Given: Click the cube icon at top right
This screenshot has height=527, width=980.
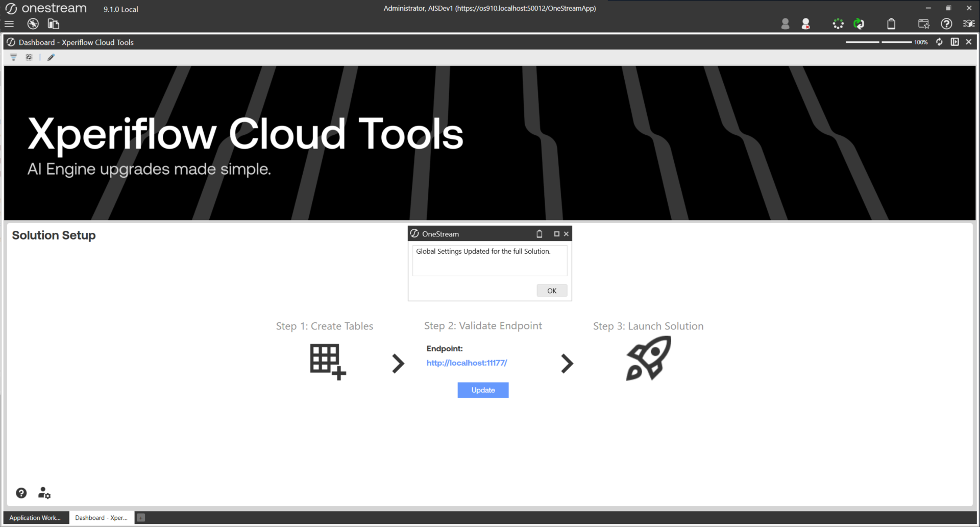Looking at the screenshot, I should click(968, 24).
